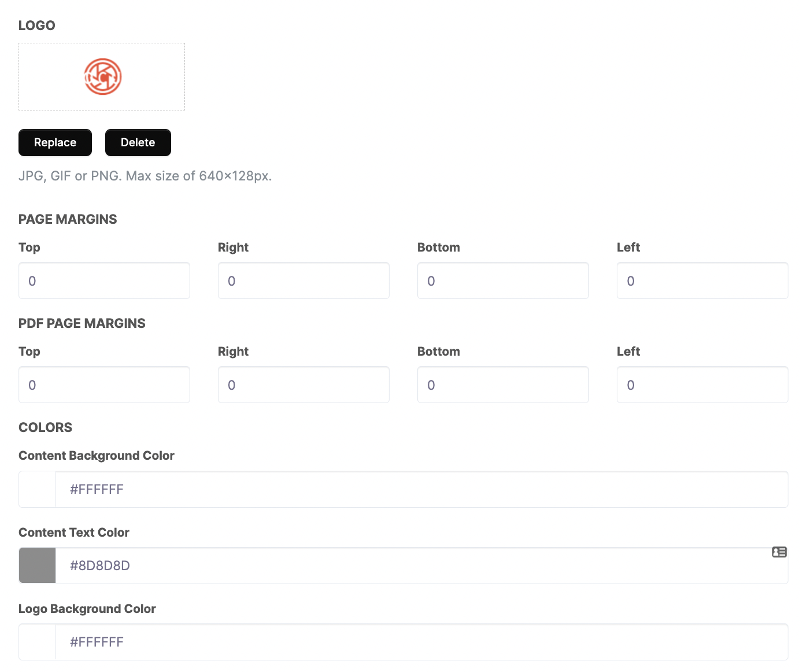Focus the Page Margins Top field
Viewport: 800px width, 672px height.
[104, 280]
